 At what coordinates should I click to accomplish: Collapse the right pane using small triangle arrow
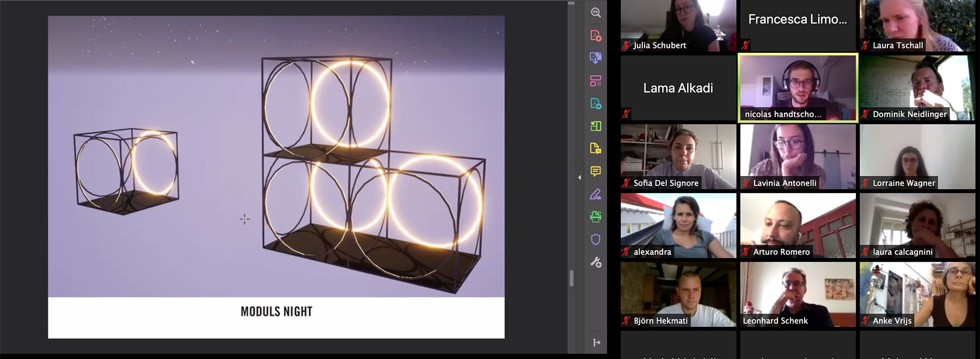(579, 177)
